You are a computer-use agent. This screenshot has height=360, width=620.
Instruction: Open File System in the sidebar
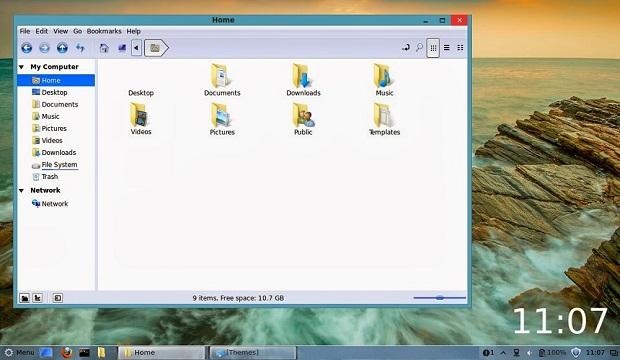tap(56, 165)
